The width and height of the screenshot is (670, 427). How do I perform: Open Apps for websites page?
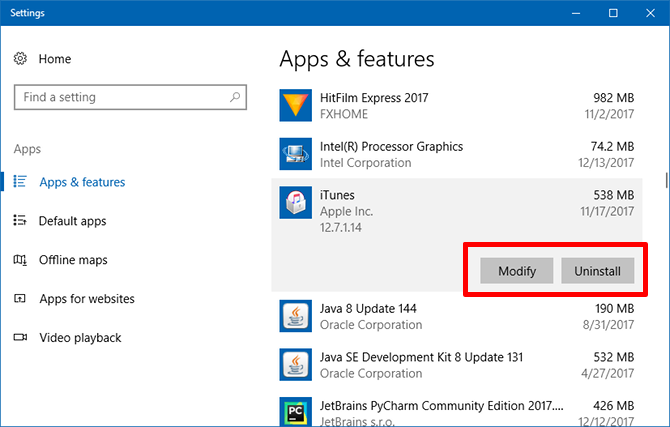click(x=87, y=299)
